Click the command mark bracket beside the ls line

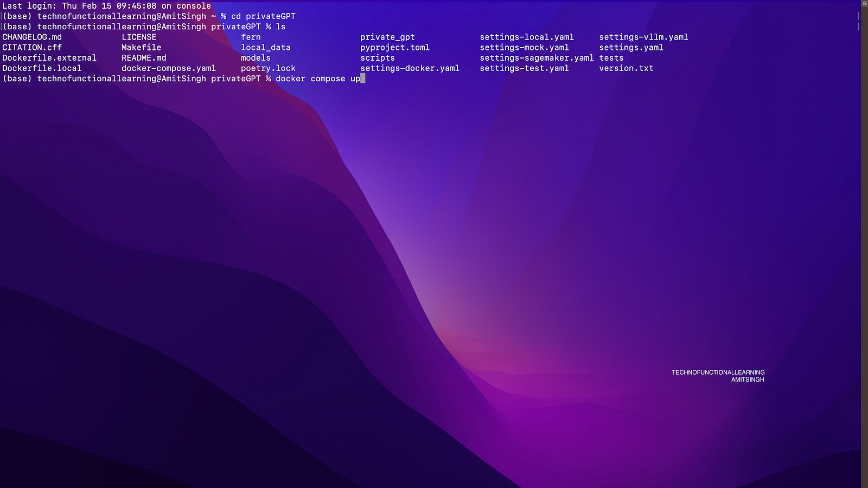pos(858,27)
